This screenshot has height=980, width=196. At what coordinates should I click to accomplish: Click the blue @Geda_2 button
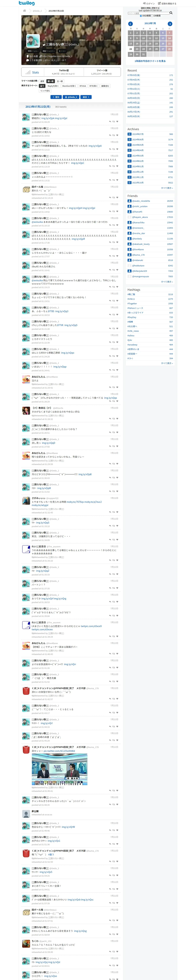[71, 97]
